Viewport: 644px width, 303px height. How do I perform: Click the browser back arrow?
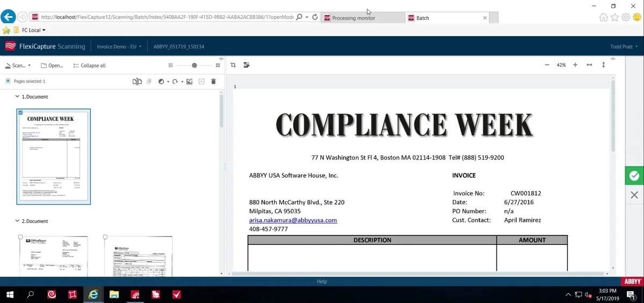point(8,17)
